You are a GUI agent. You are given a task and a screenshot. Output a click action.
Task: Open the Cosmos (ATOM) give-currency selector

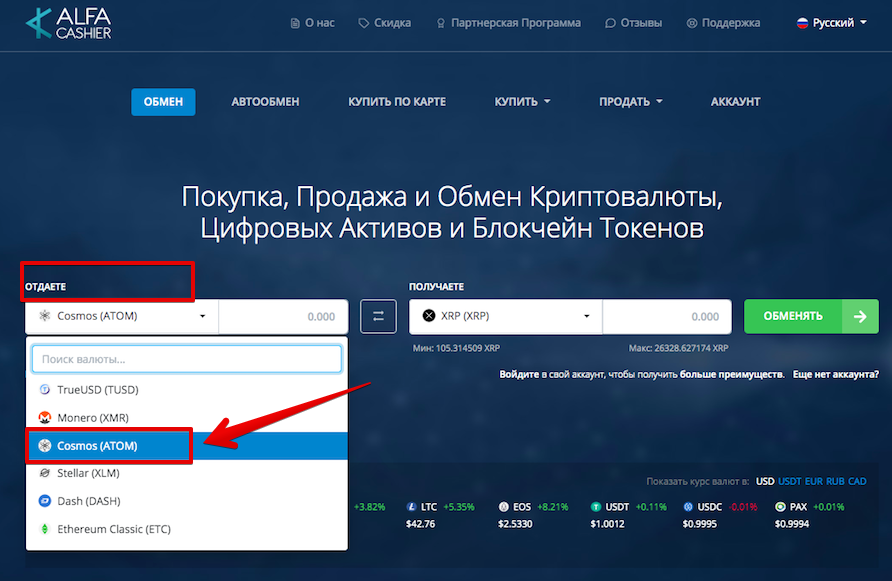122,316
